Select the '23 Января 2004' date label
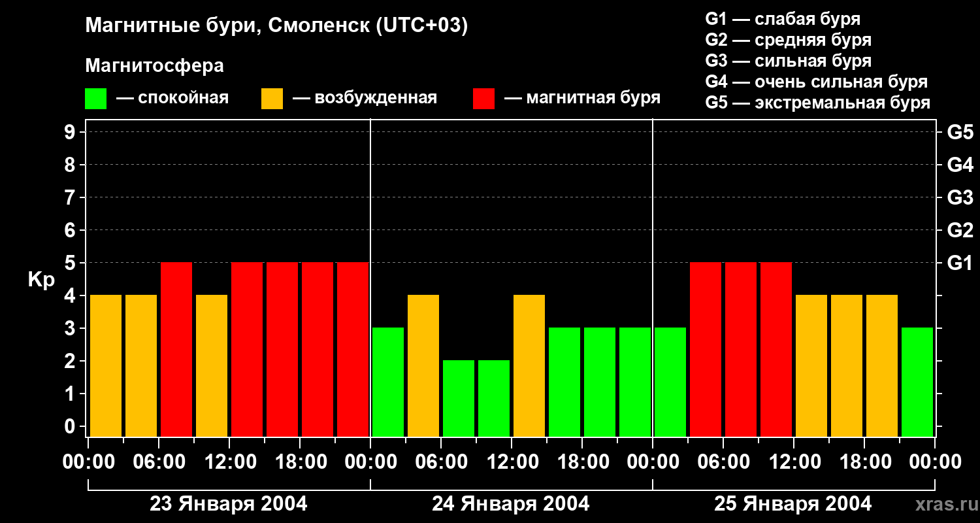Viewport: 980px width, 523px height. tap(229, 504)
